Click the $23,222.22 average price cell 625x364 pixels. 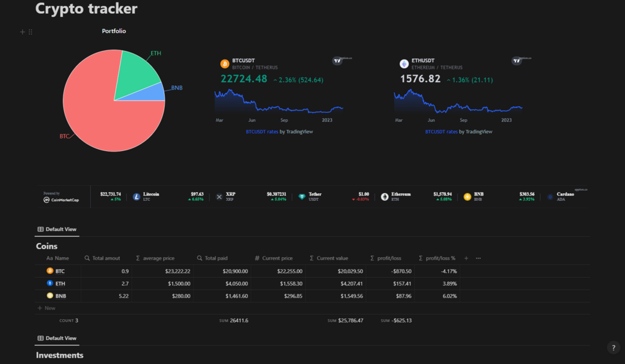(x=163, y=271)
